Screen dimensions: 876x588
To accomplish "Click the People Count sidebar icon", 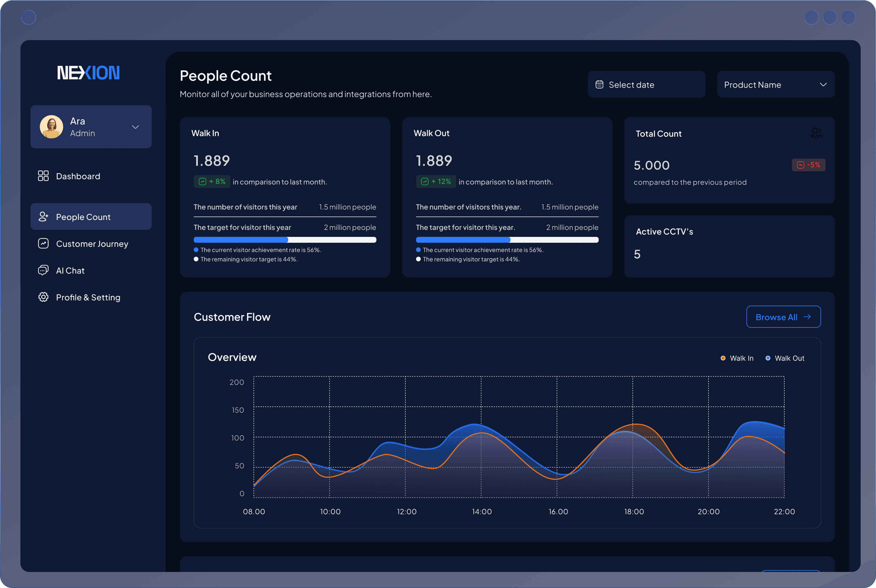I will click(x=43, y=216).
